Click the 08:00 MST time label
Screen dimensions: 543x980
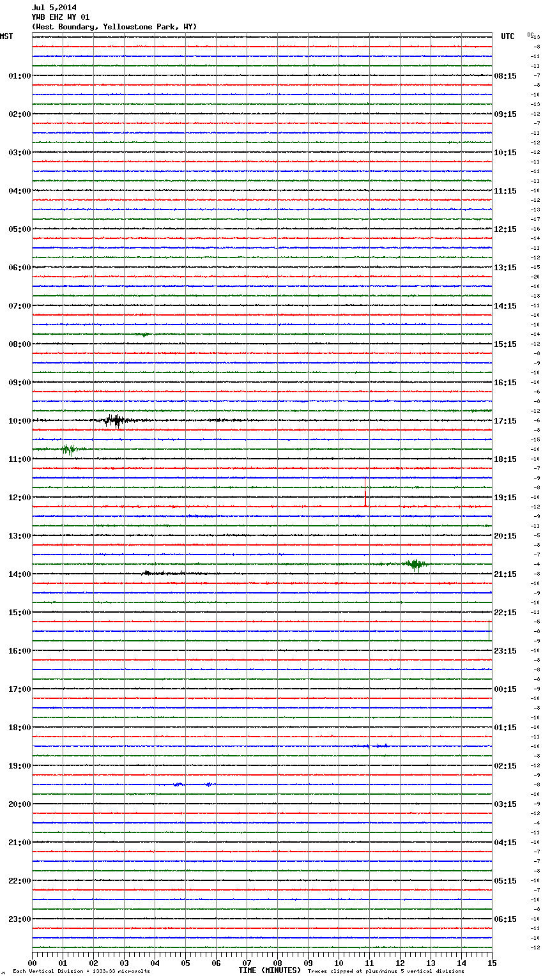[19, 344]
